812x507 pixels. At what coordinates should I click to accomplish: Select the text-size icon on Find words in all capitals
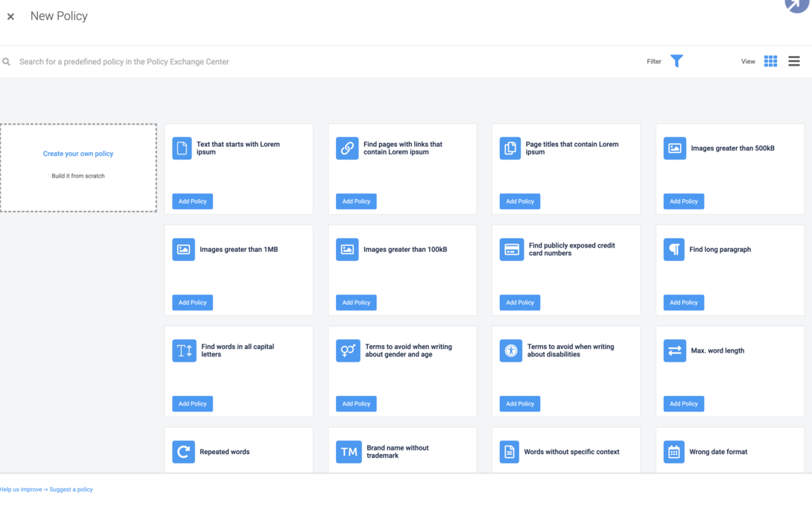(x=183, y=350)
